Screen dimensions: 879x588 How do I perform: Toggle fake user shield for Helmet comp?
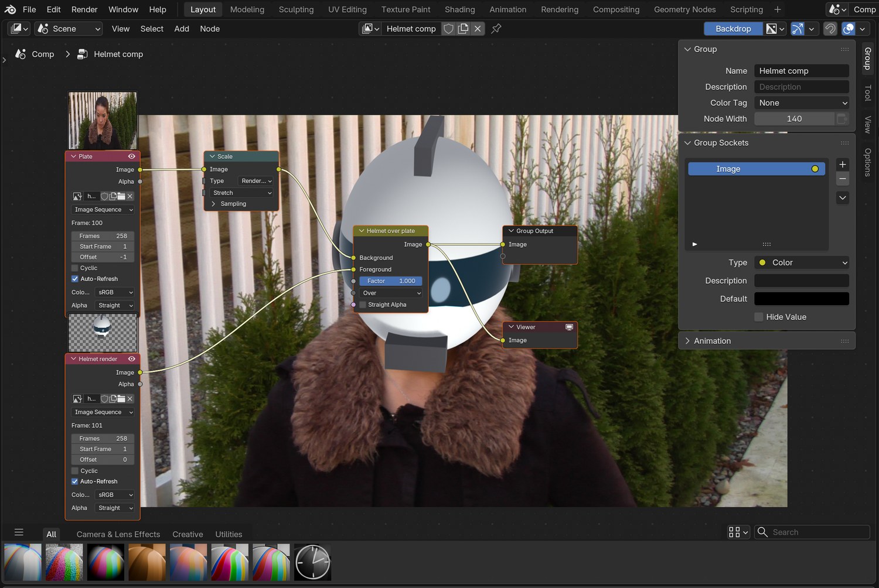coord(448,28)
